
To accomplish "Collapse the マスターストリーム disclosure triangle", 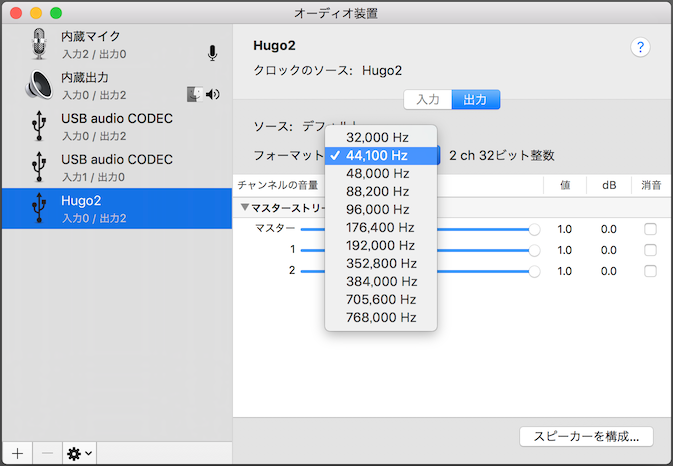I will click(x=245, y=207).
